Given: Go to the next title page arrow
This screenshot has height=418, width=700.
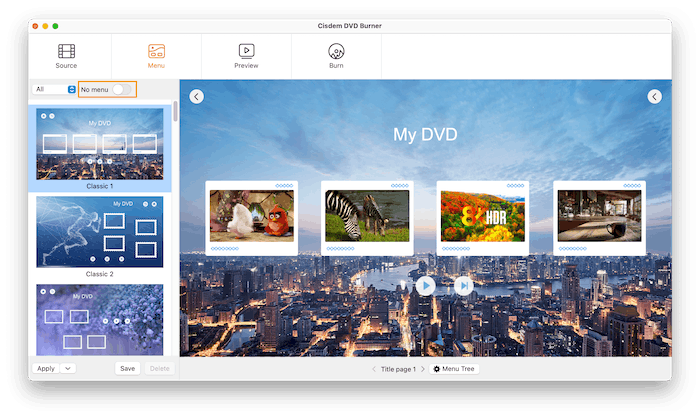Looking at the screenshot, I should click(422, 369).
